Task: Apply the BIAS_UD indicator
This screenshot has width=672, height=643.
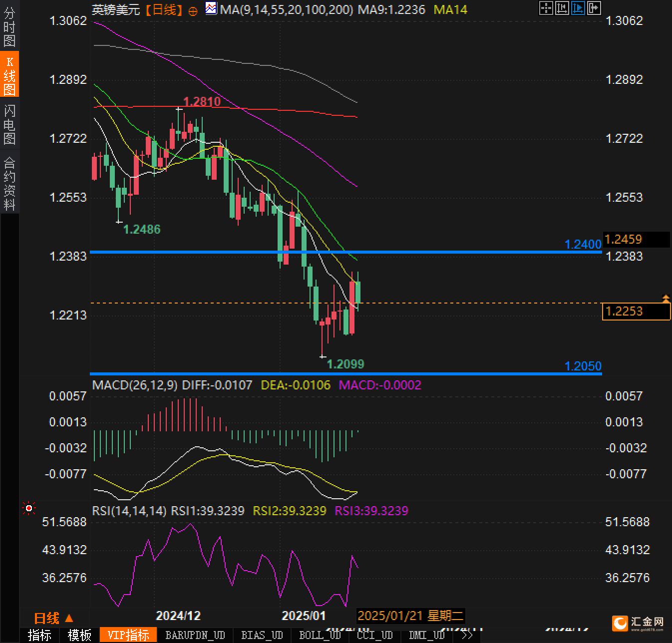Action: click(x=262, y=635)
